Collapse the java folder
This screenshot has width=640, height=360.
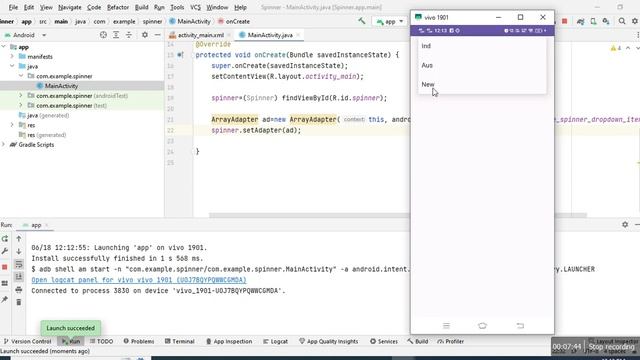click(12, 66)
